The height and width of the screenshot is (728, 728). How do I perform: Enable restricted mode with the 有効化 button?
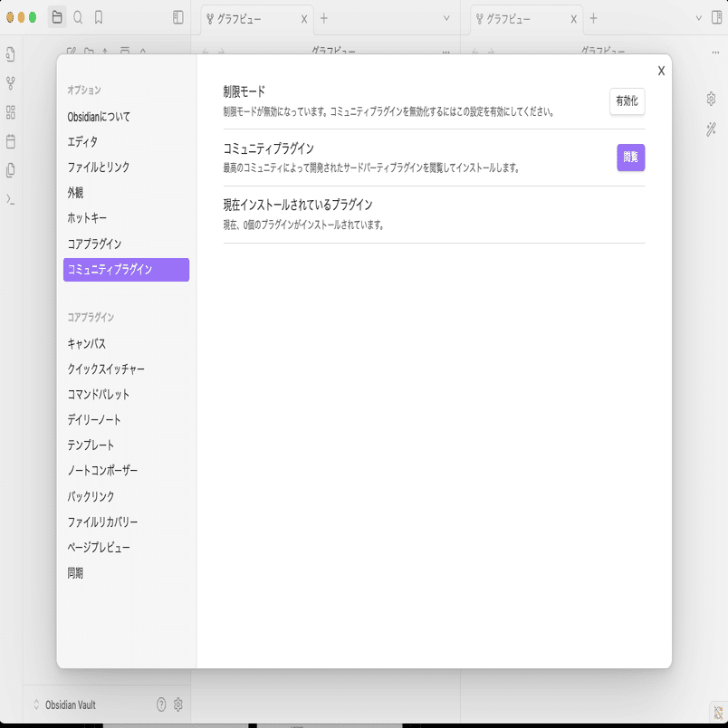[627, 101]
